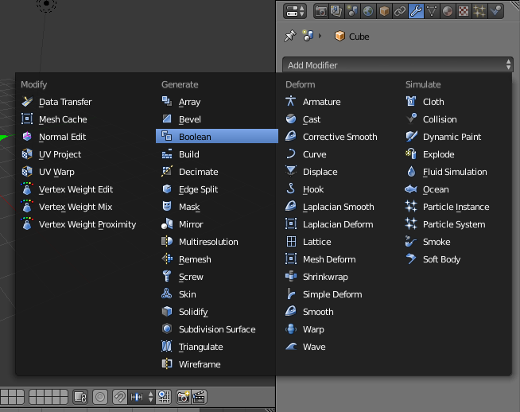The height and width of the screenshot is (412, 520).
Task: Open Object properties orange cube icon
Action: [384, 11]
